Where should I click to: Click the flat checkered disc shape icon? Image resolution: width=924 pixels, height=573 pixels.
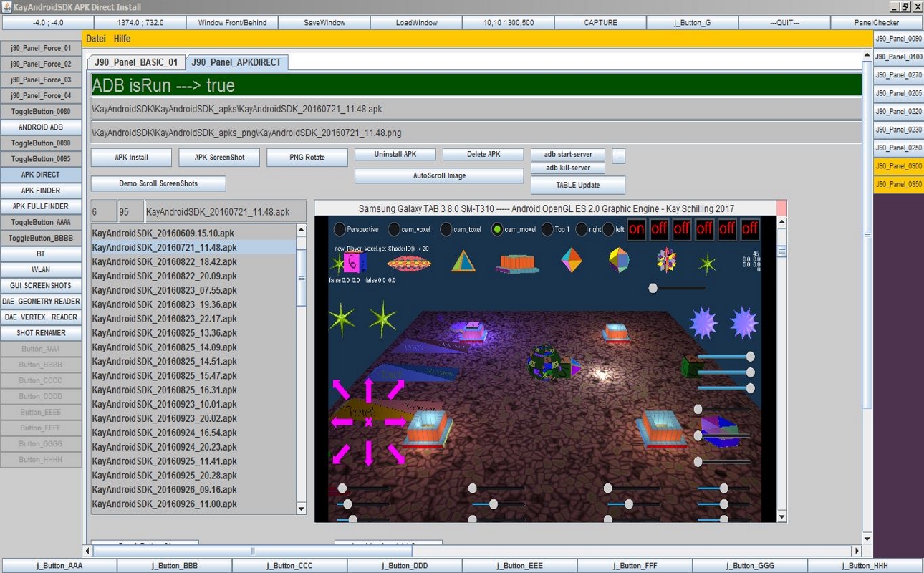[409, 264]
